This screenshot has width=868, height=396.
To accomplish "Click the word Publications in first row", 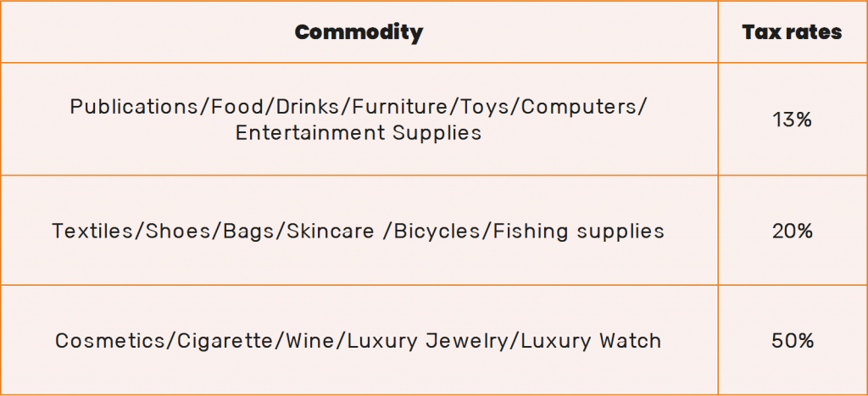I will pos(136,106).
